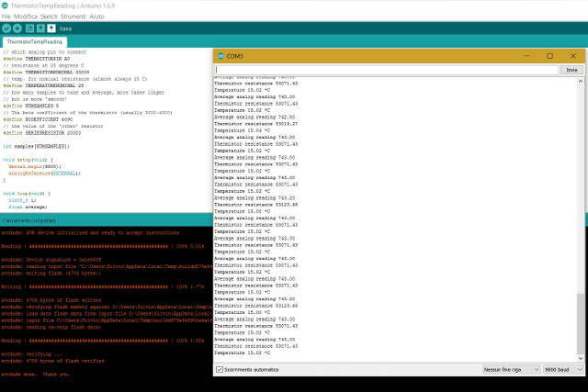Click the COM3 window title icon
Screen dimensions: 588x392
[x=220, y=56]
